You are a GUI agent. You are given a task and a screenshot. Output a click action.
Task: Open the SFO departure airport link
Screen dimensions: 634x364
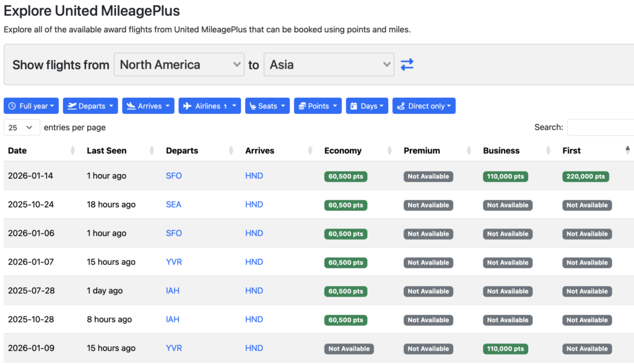pyautogui.click(x=173, y=176)
